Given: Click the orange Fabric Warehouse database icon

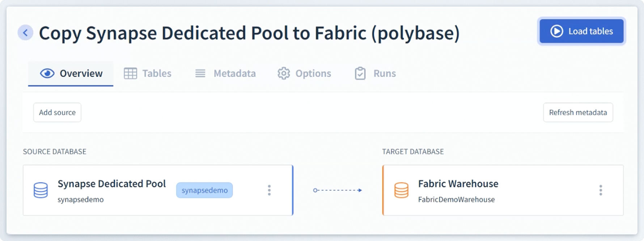Looking at the screenshot, I should [x=401, y=190].
